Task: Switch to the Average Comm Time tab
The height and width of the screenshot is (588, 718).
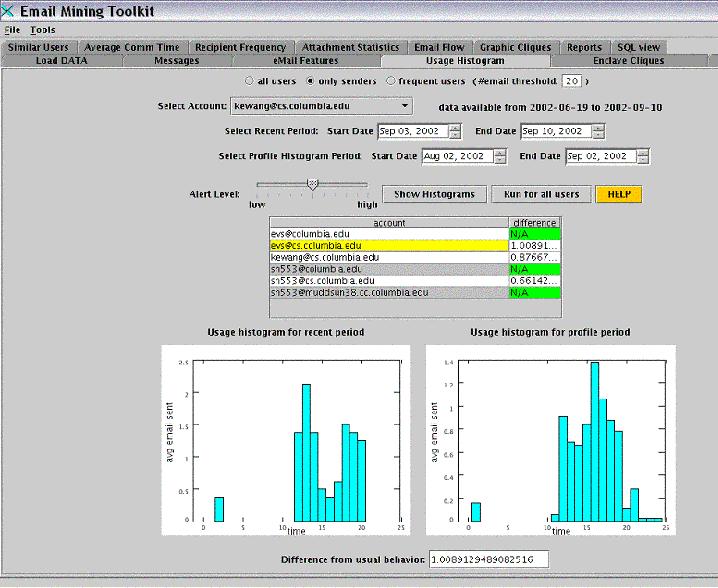Action: pyautogui.click(x=132, y=47)
